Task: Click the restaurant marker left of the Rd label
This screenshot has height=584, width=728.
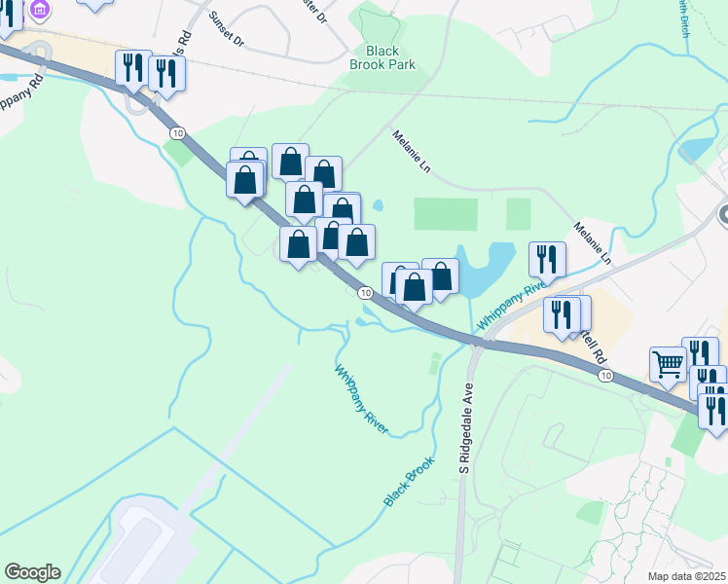Action: tap(562, 315)
